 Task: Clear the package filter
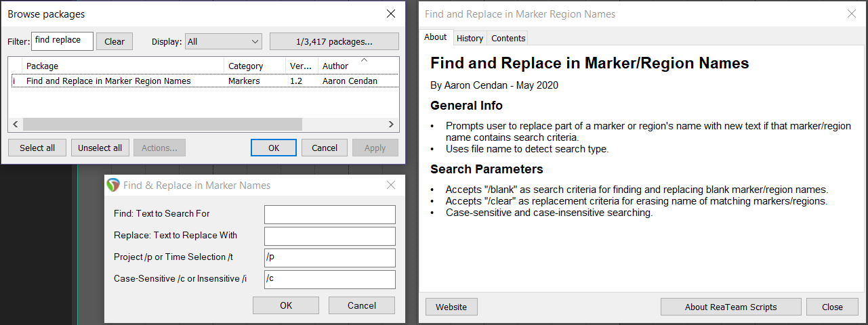coord(115,41)
